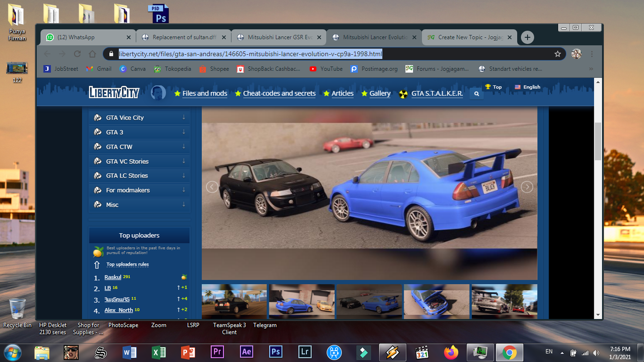Open the Top uploaders rules link

click(127, 264)
